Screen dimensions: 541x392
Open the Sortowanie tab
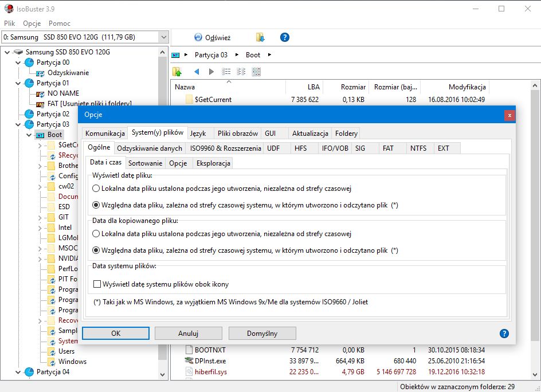(x=145, y=163)
